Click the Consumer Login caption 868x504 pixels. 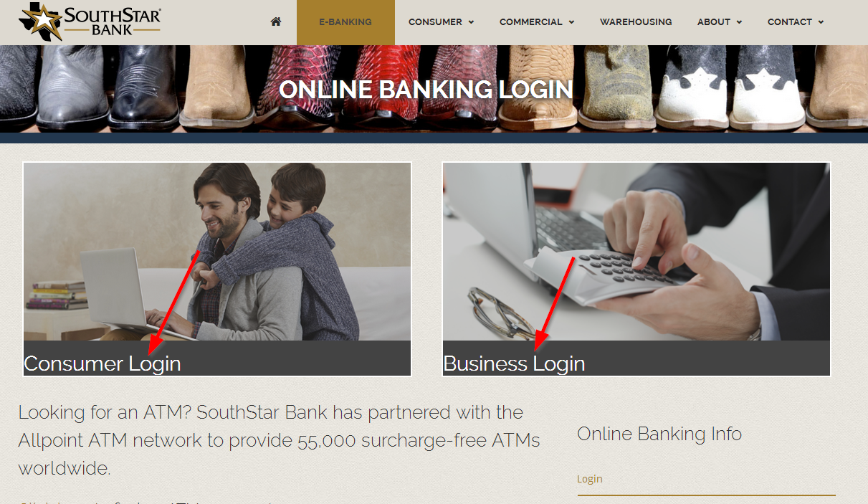(102, 363)
